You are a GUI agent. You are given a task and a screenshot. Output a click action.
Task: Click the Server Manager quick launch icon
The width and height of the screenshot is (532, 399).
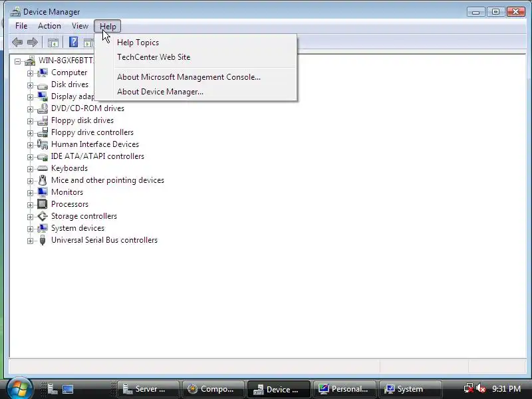click(53, 389)
